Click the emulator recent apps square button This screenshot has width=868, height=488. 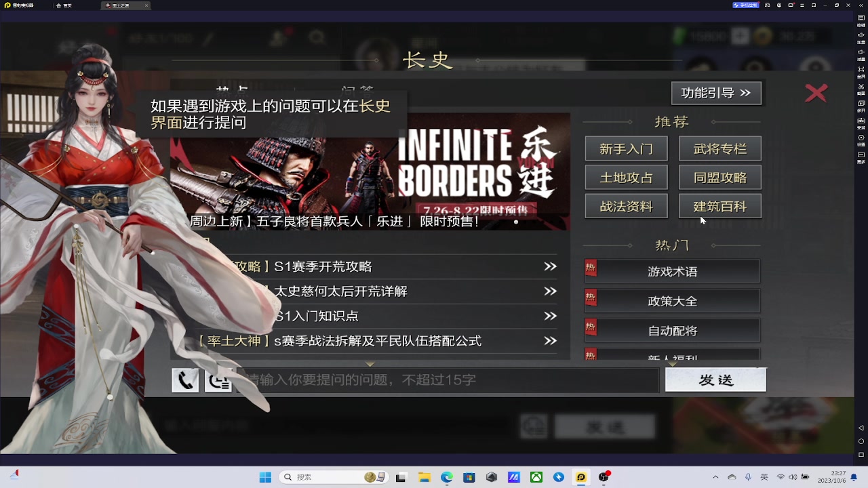click(861, 455)
